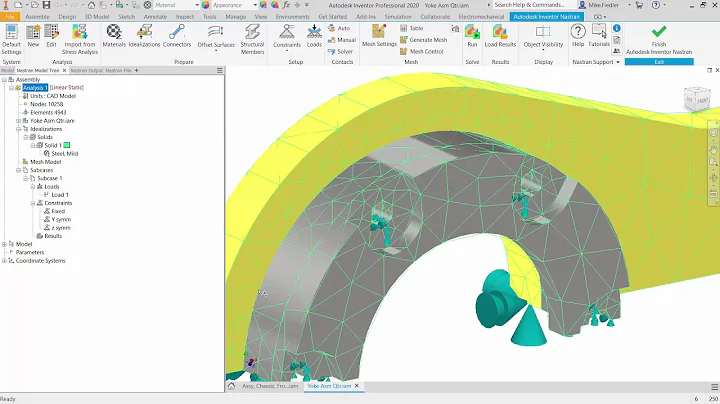Select the Connectors tool
The width and height of the screenshot is (720, 404).
[x=177, y=36]
